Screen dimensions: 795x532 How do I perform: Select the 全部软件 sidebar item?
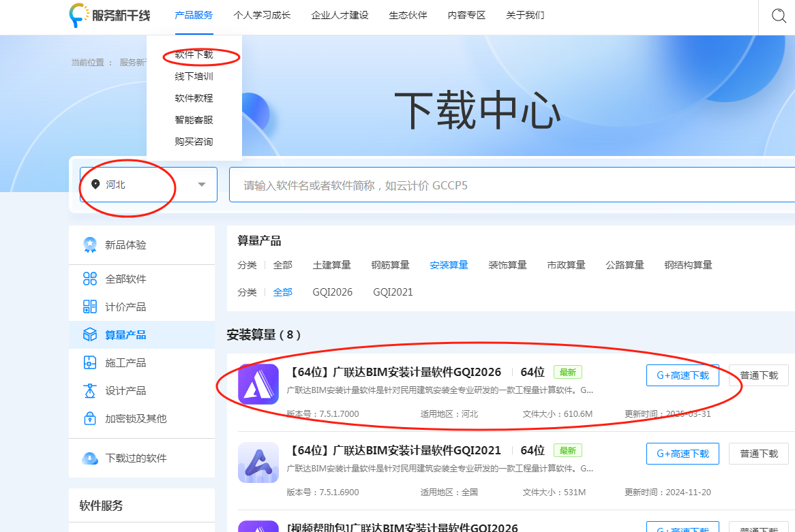tap(142, 279)
